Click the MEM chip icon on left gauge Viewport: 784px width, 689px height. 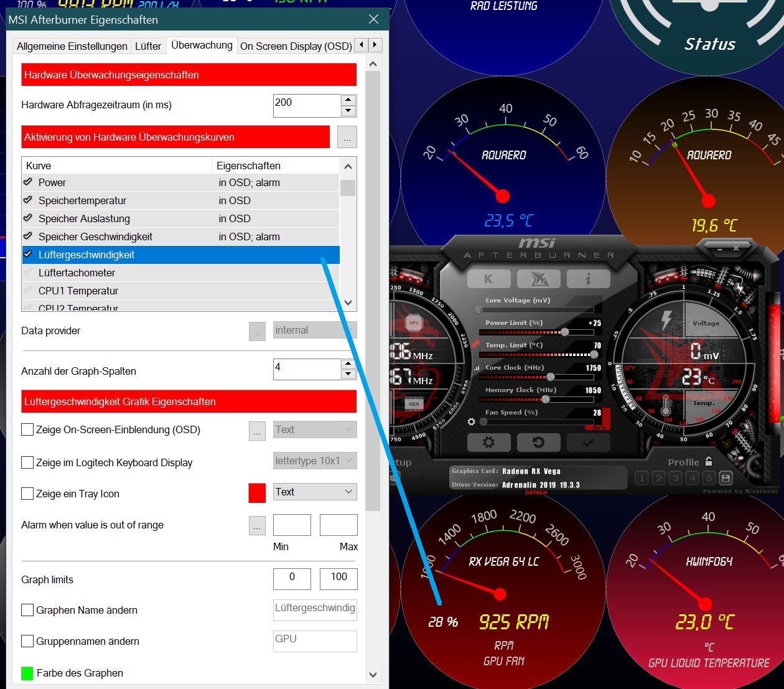(414, 404)
